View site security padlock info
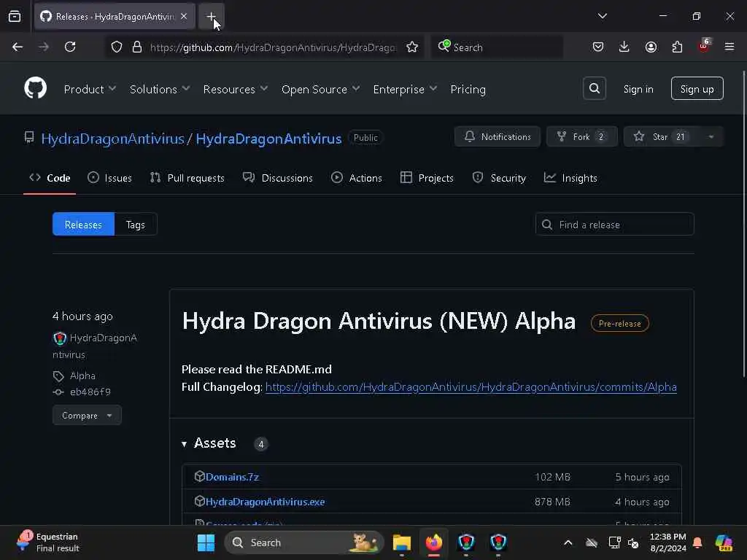Image resolution: width=747 pixels, height=560 pixels. (136, 47)
